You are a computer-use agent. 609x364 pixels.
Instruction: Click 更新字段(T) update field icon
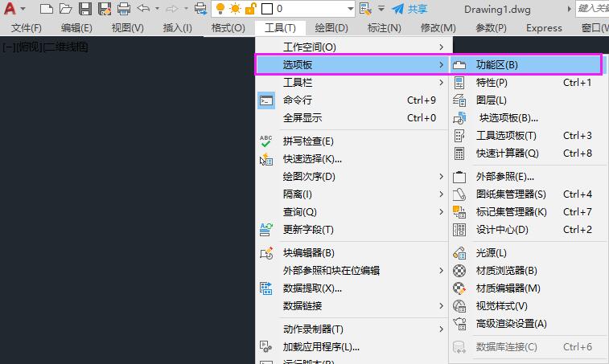[x=266, y=230]
